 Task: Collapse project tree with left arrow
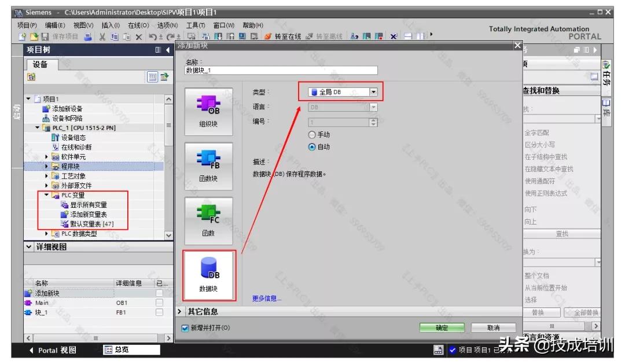tap(168, 50)
